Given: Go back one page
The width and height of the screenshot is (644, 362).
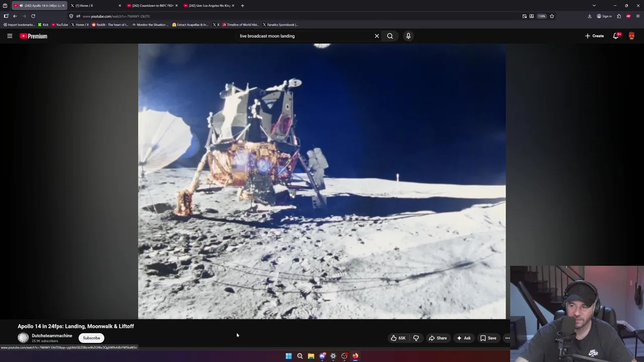Looking at the screenshot, I should point(15,16).
